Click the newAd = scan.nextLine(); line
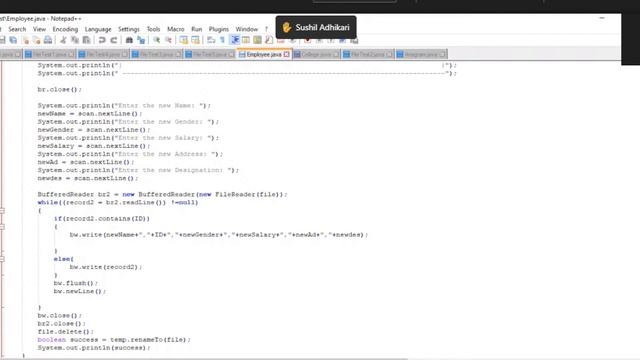The width and height of the screenshot is (640, 360). tap(86, 162)
